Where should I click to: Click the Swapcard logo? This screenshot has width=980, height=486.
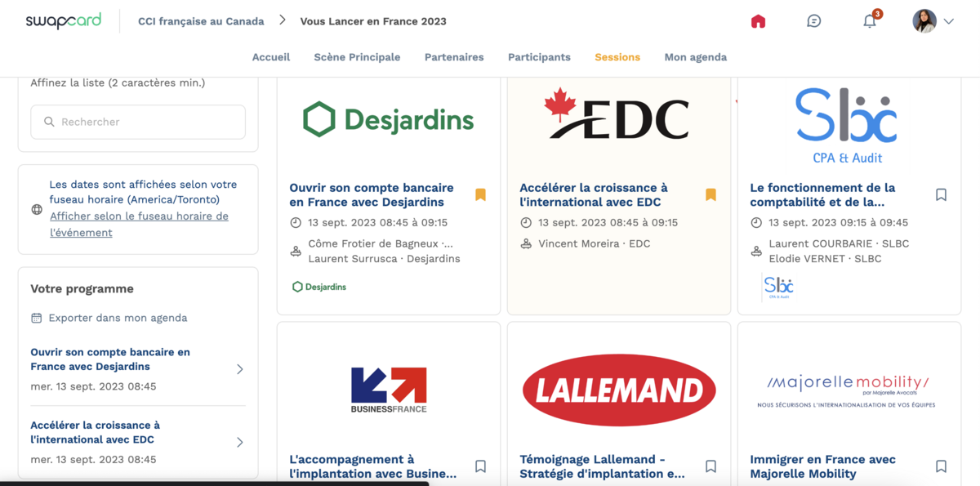coord(64,21)
